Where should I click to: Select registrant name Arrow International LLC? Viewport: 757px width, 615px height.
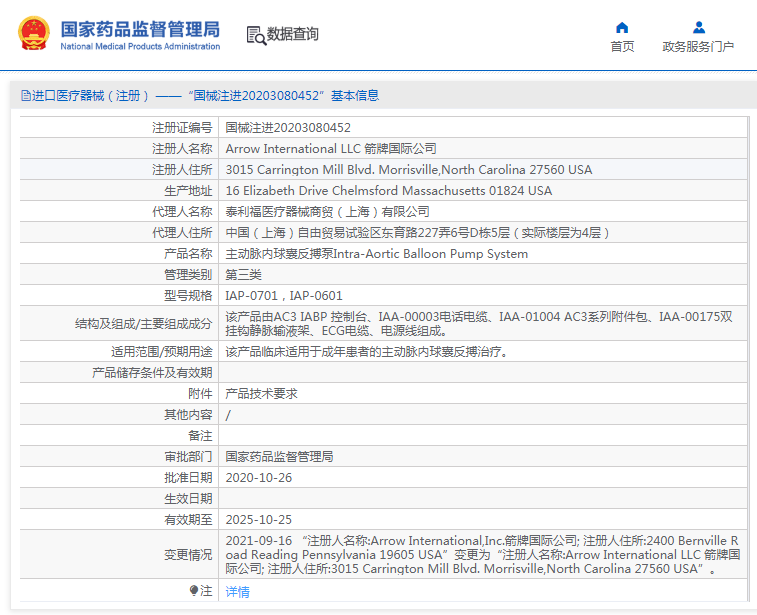click(331, 149)
